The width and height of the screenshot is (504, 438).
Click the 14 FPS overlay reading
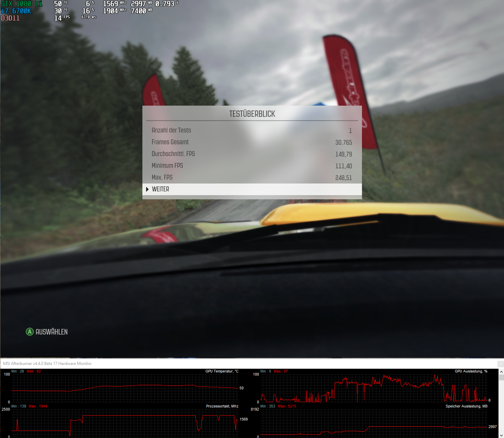click(x=62, y=18)
